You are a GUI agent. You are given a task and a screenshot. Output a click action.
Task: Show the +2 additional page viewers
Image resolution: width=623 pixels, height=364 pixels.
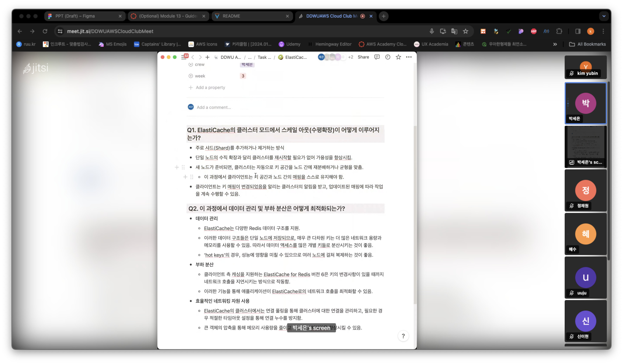tap(351, 57)
